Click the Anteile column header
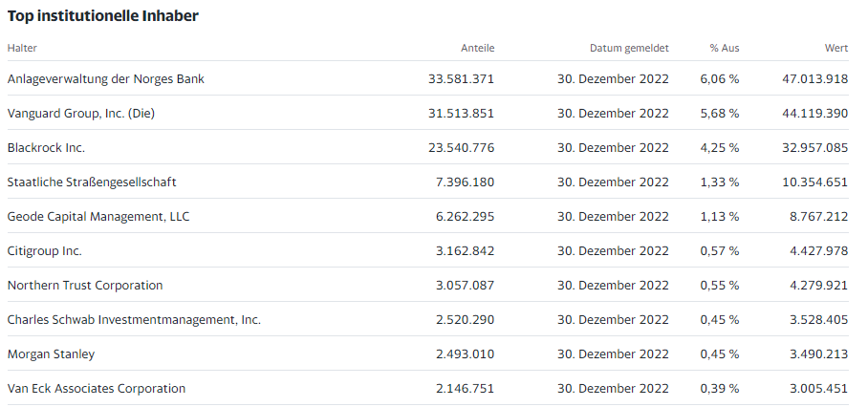This screenshot has height=407, width=868. (x=478, y=48)
